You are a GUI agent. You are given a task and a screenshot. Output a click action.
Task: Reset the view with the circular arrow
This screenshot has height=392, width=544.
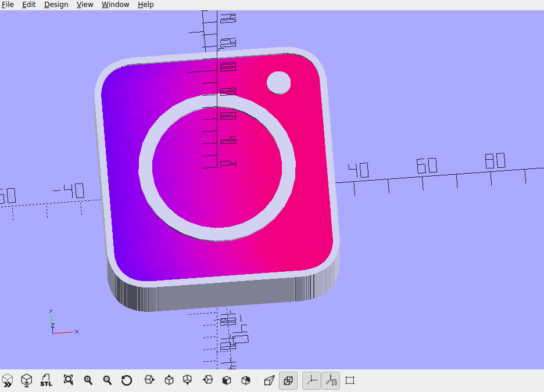pos(127,380)
